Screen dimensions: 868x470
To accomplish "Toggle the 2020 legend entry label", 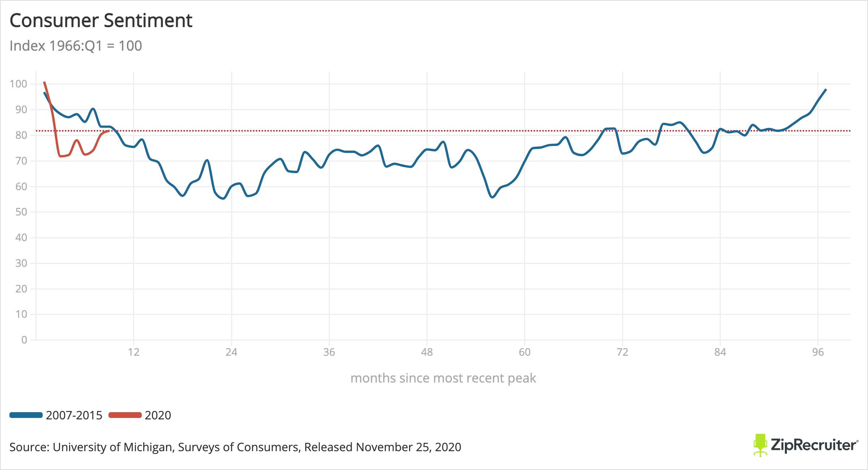I will 158,415.
